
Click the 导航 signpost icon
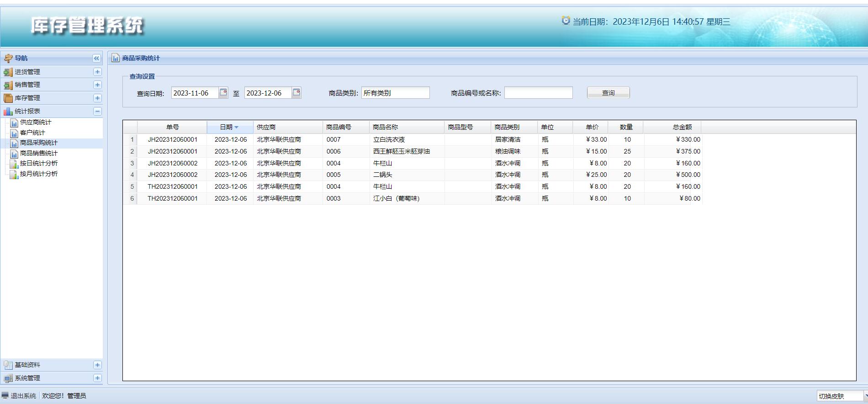click(8, 58)
